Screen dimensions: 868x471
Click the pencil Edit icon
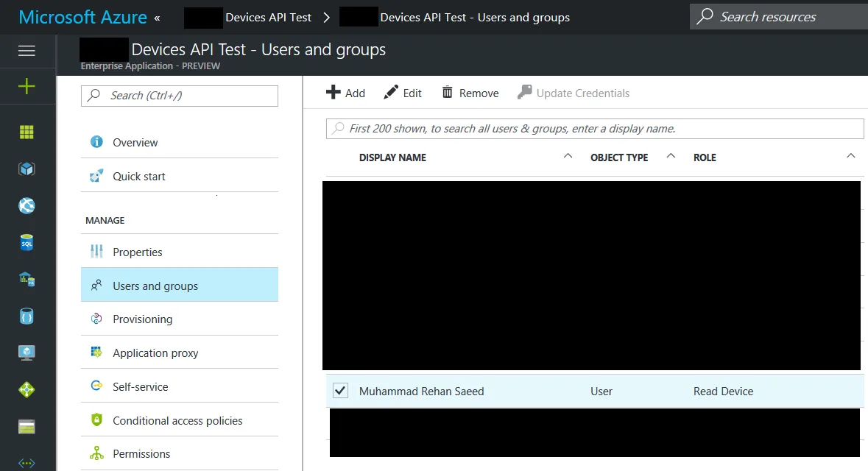tap(391, 93)
